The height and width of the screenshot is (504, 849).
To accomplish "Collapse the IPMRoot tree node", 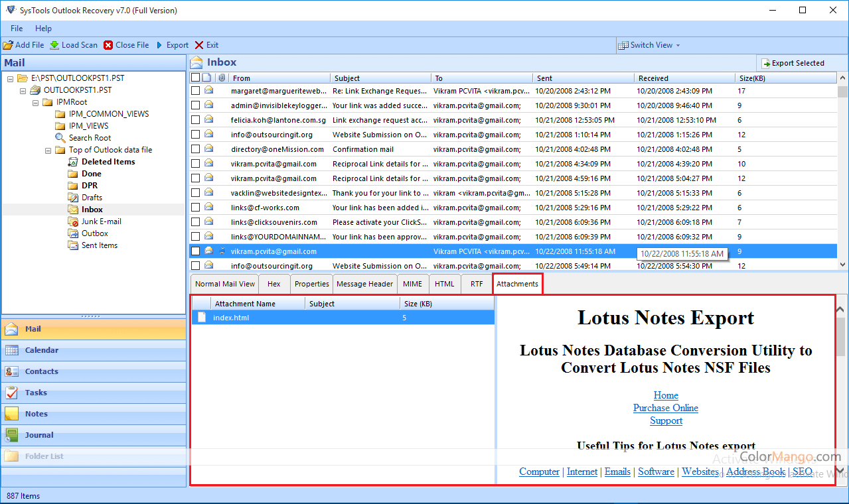I will [36, 102].
